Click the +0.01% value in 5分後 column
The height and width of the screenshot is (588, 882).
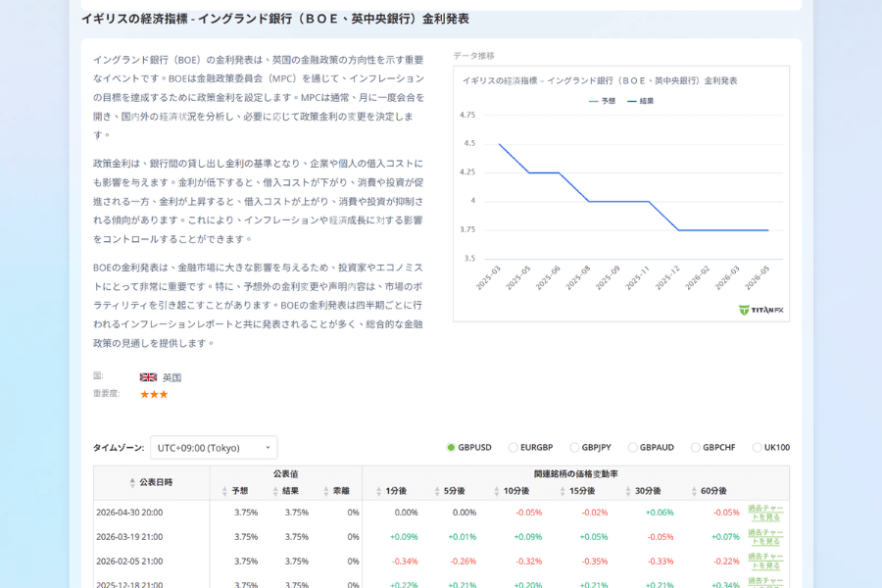point(462,537)
